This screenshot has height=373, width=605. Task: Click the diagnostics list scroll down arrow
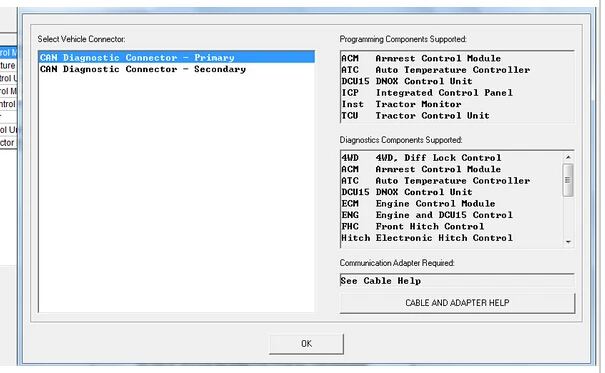point(568,242)
